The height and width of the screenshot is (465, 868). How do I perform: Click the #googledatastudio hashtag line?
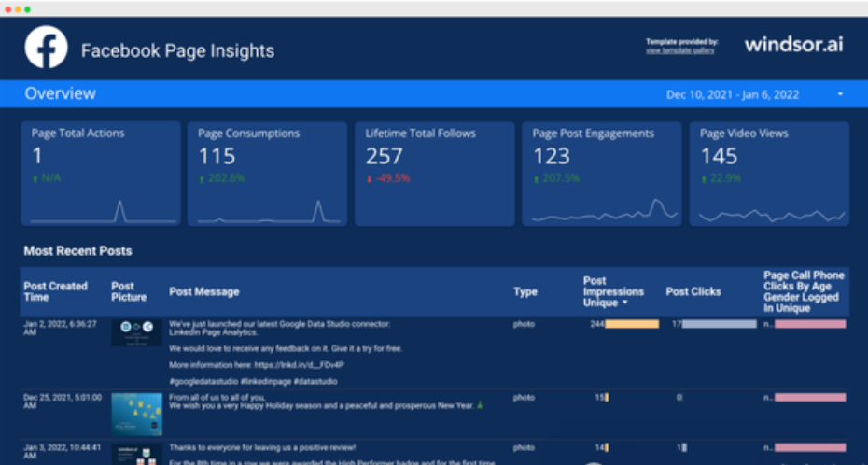(x=253, y=381)
